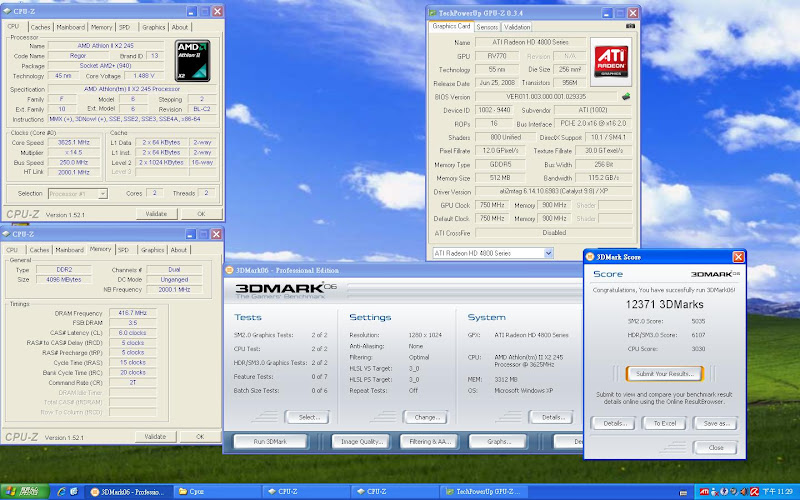Open Filtering & AA... in 3DMark06
The width and height of the screenshot is (800, 500).
click(430, 441)
